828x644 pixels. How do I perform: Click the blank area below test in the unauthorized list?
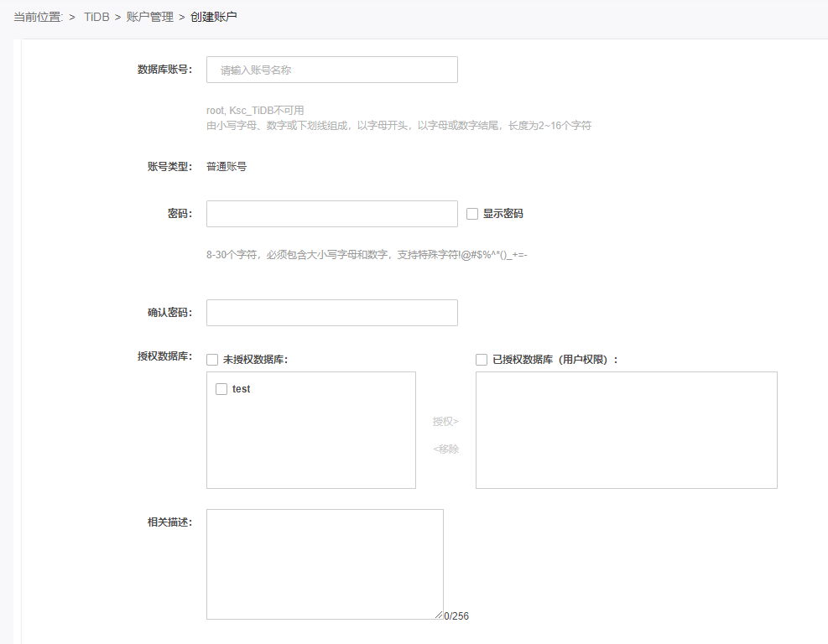(x=310, y=444)
